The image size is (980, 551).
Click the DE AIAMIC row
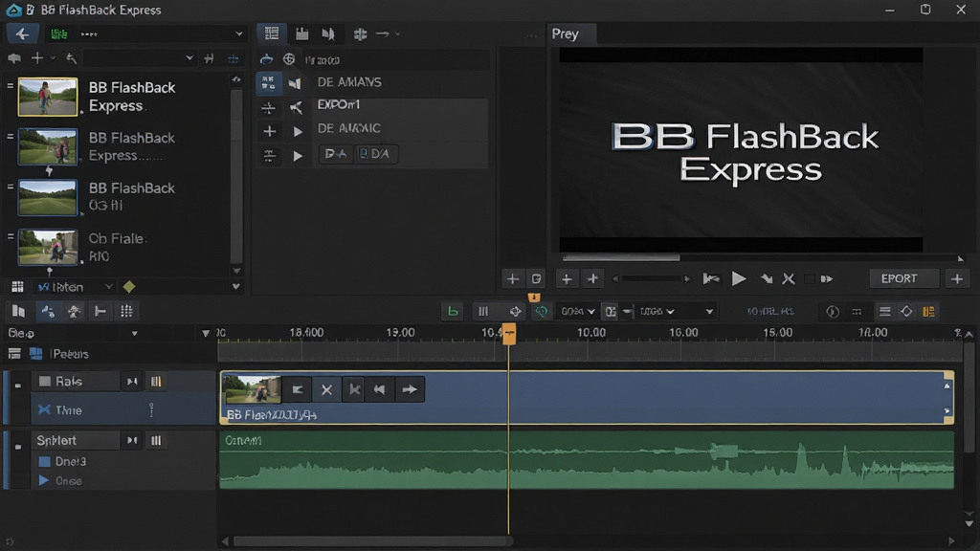point(400,129)
